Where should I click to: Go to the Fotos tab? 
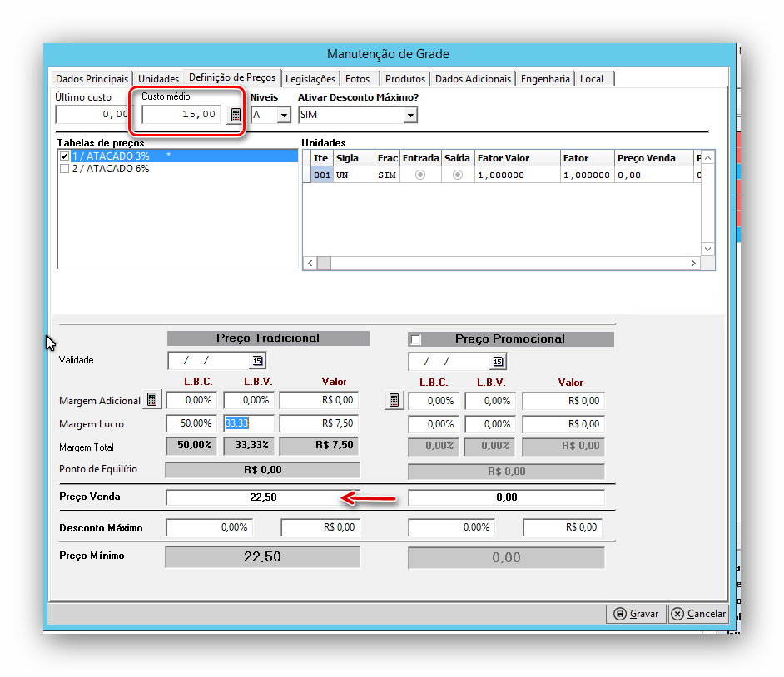358,79
